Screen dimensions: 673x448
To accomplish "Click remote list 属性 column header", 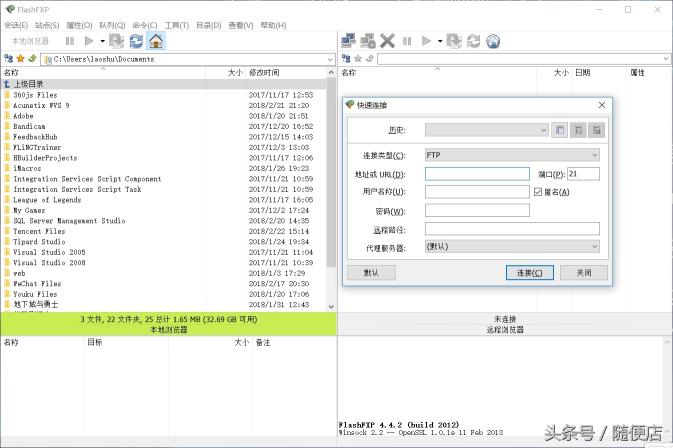I will [x=637, y=73].
